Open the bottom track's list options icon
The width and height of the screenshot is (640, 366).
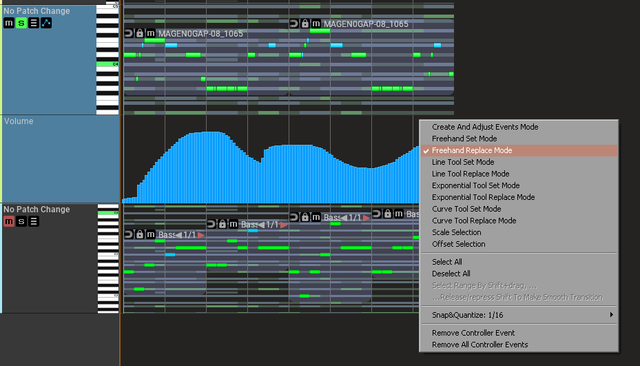34,221
